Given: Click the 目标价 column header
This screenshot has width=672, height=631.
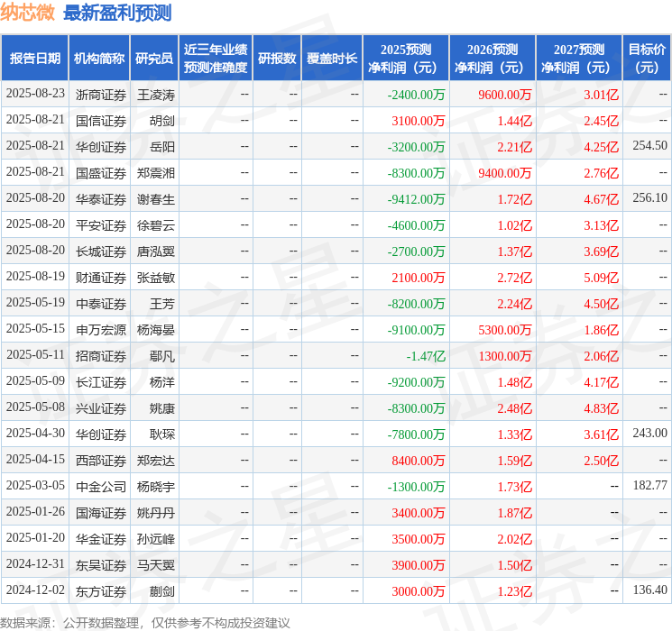Looking at the screenshot, I should 647,59.
